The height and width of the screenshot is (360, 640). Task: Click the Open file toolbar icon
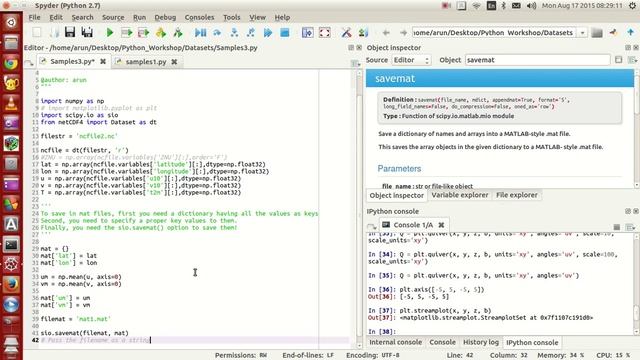point(53,33)
